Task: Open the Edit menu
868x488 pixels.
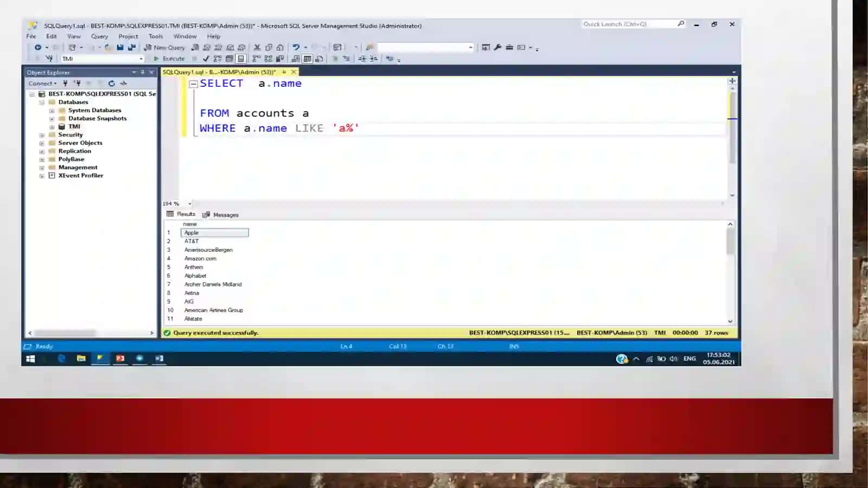Action: 52,36
